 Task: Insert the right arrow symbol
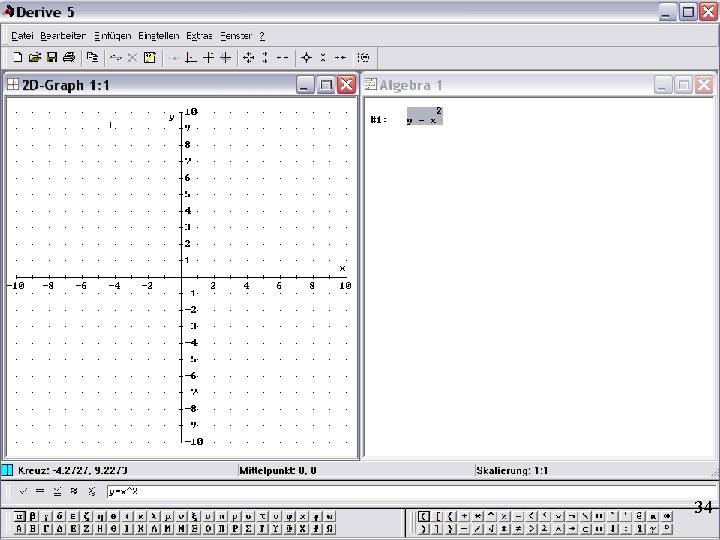572,529
